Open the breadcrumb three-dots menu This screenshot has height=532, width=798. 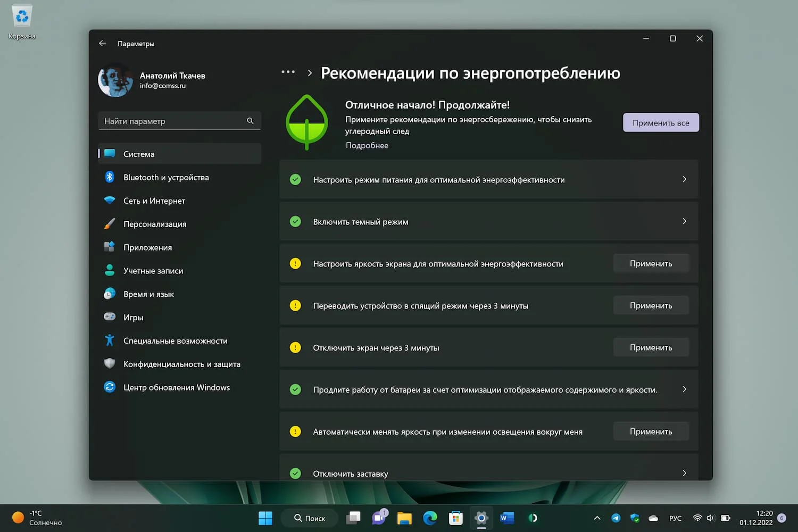(288, 72)
